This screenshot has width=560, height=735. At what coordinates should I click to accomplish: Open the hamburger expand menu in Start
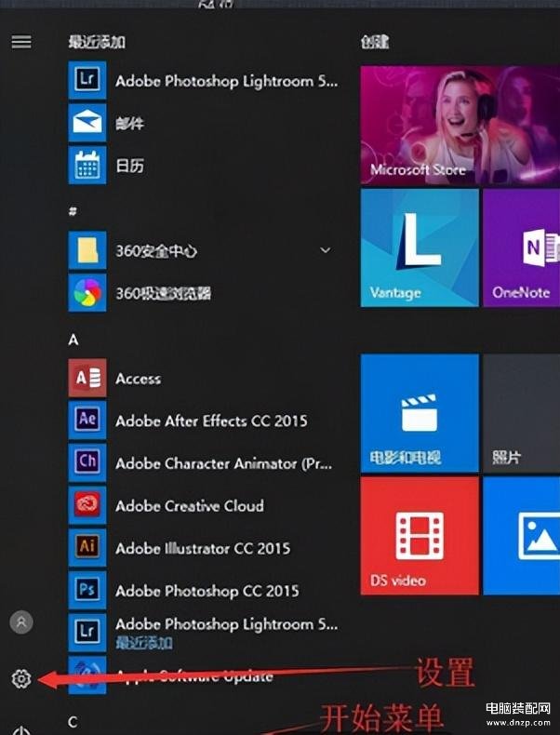(x=21, y=42)
